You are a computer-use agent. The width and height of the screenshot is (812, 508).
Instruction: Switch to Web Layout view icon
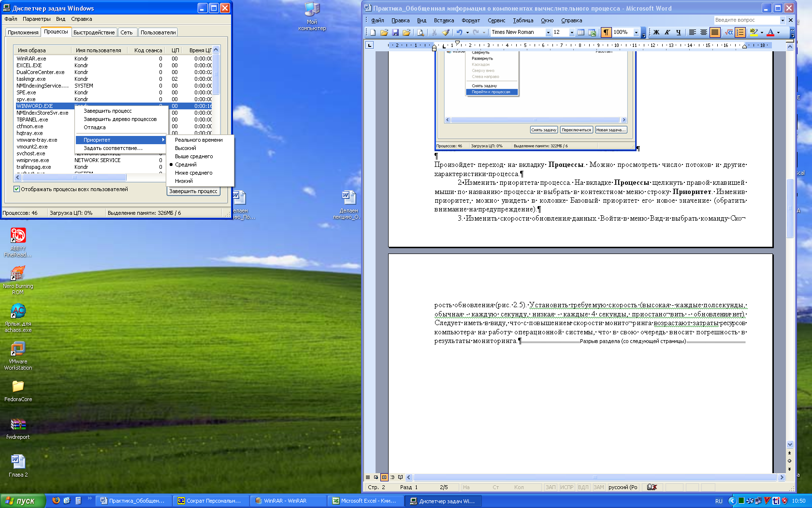point(376,477)
